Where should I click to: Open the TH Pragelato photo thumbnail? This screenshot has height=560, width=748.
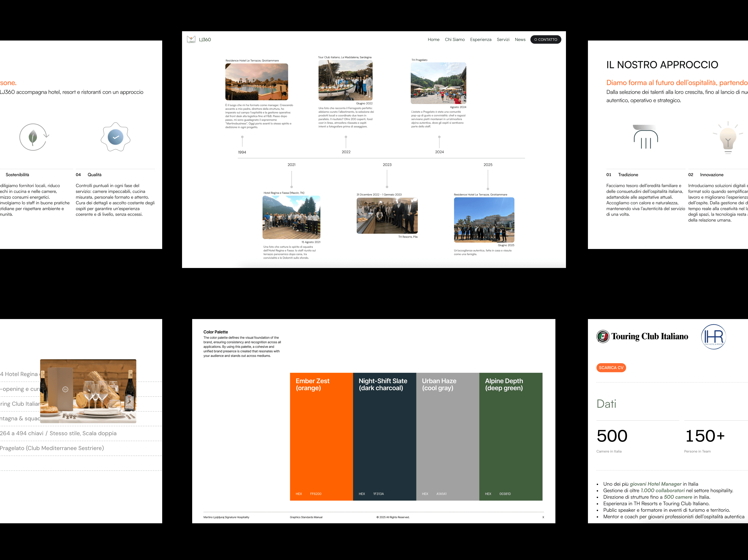(x=438, y=83)
